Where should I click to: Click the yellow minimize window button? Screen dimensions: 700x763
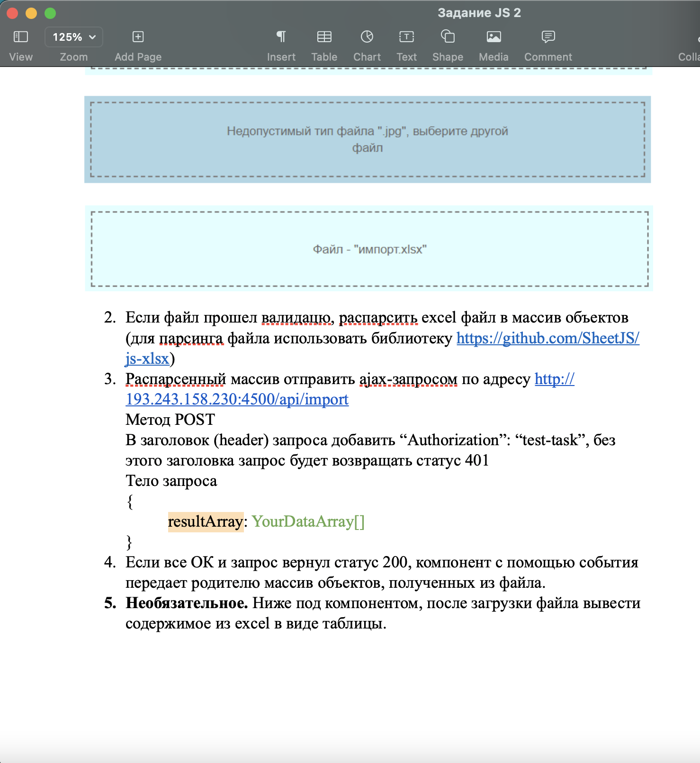pyautogui.click(x=31, y=13)
